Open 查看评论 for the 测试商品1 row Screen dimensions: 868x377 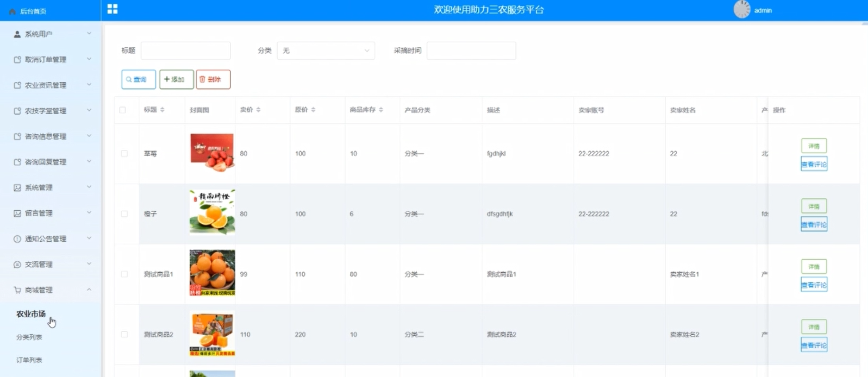pyautogui.click(x=814, y=285)
